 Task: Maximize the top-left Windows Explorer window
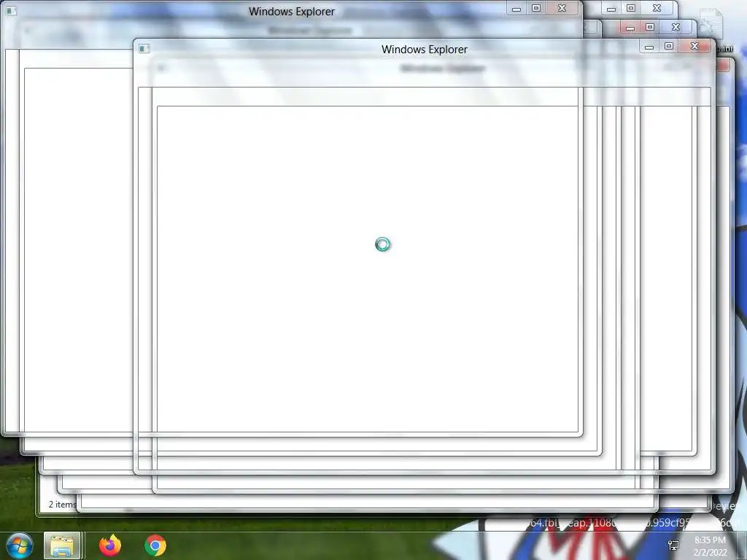pos(536,8)
